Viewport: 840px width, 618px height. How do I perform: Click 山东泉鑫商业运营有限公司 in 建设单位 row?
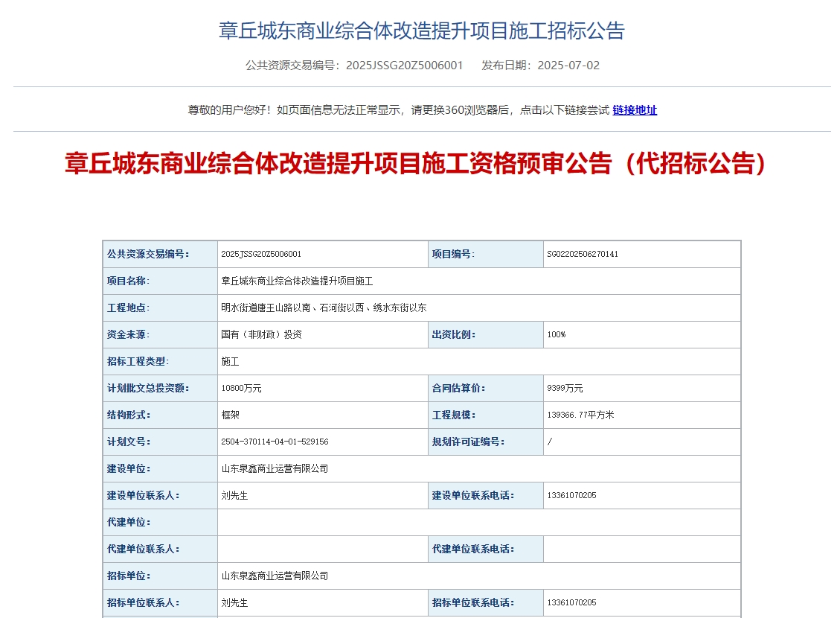pos(275,468)
